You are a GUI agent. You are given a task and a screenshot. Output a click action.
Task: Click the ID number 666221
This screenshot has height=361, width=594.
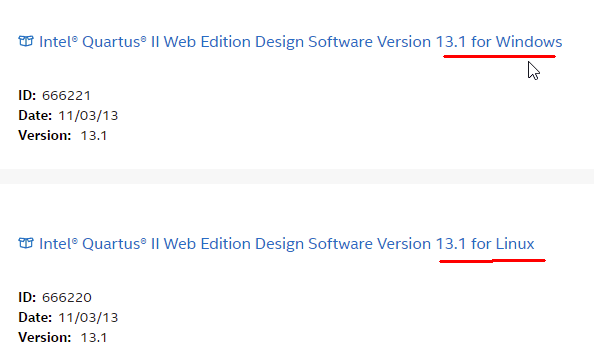point(66,95)
